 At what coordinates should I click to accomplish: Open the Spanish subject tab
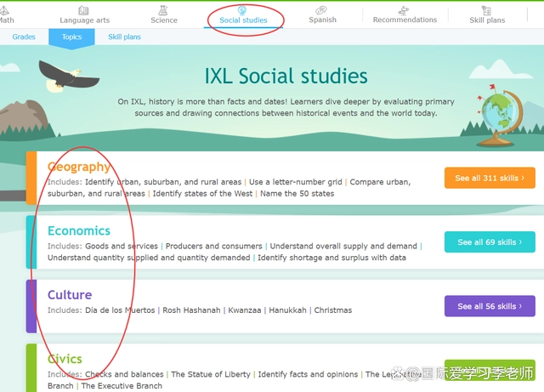pos(322,15)
